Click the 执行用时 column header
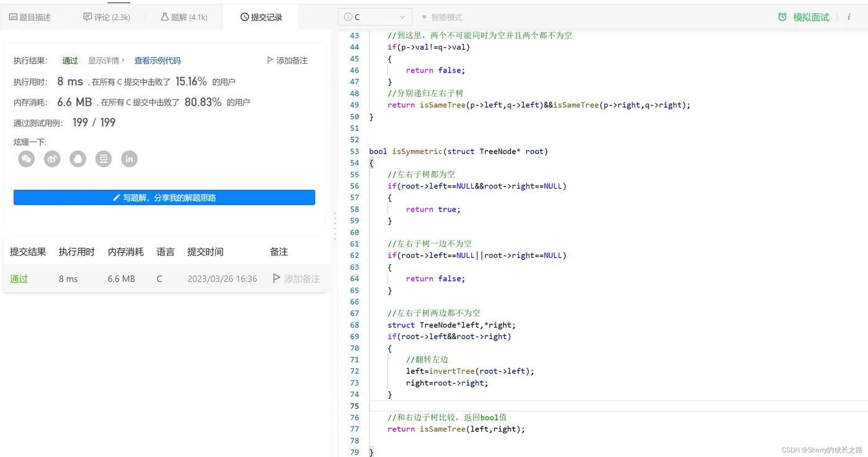Image resolution: width=868 pixels, height=457 pixels. [77, 252]
